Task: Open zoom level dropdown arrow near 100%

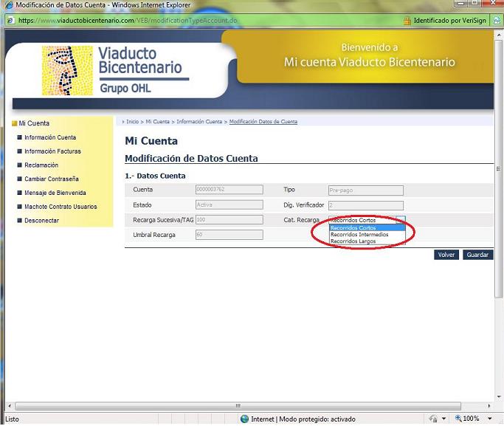Action: click(489, 419)
